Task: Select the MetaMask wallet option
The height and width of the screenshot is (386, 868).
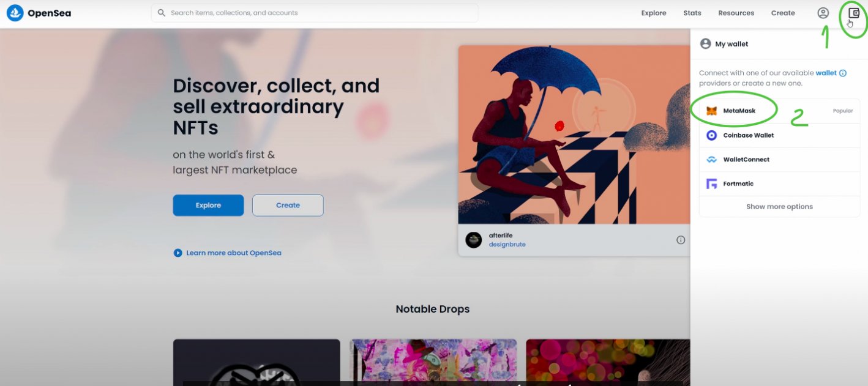Action: click(x=779, y=111)
